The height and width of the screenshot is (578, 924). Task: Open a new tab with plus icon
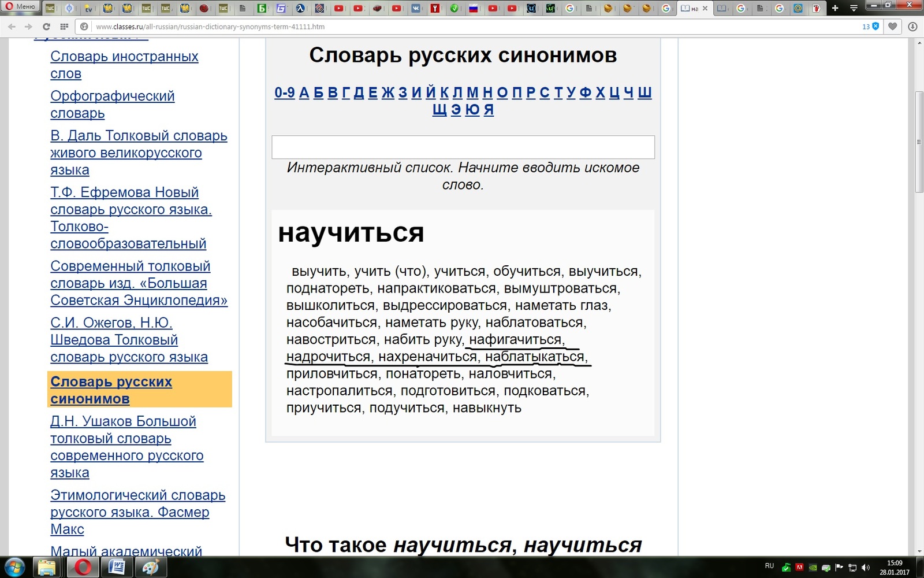pyautogui.click(x=835, y=8)
